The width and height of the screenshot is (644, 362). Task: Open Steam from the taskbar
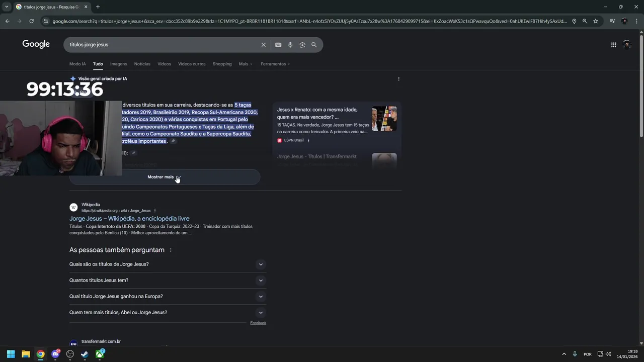click(85, 354)
